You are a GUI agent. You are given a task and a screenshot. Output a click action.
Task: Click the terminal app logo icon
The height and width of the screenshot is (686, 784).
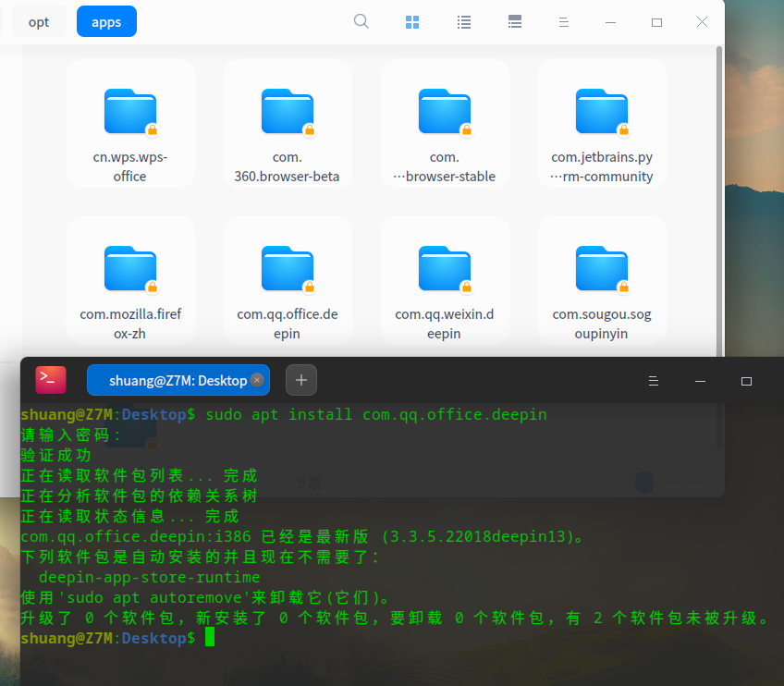(x=51, y=380)
